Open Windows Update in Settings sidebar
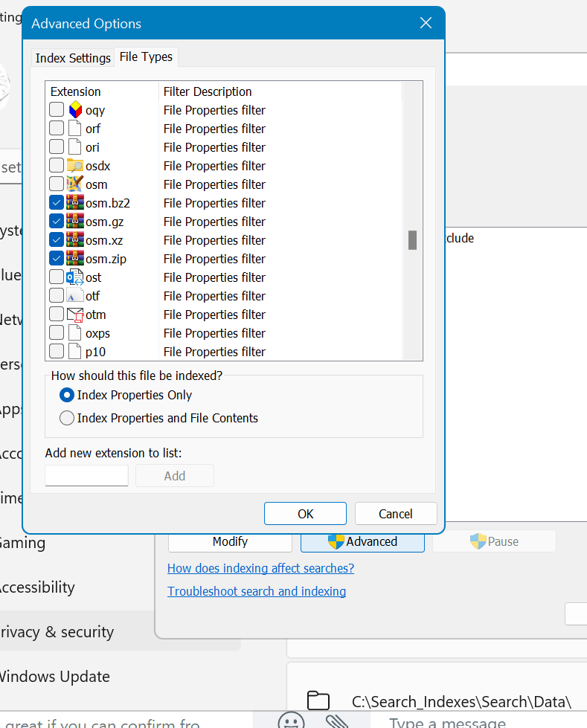Viewport: 587px width, 728px height. pos(55,677)
